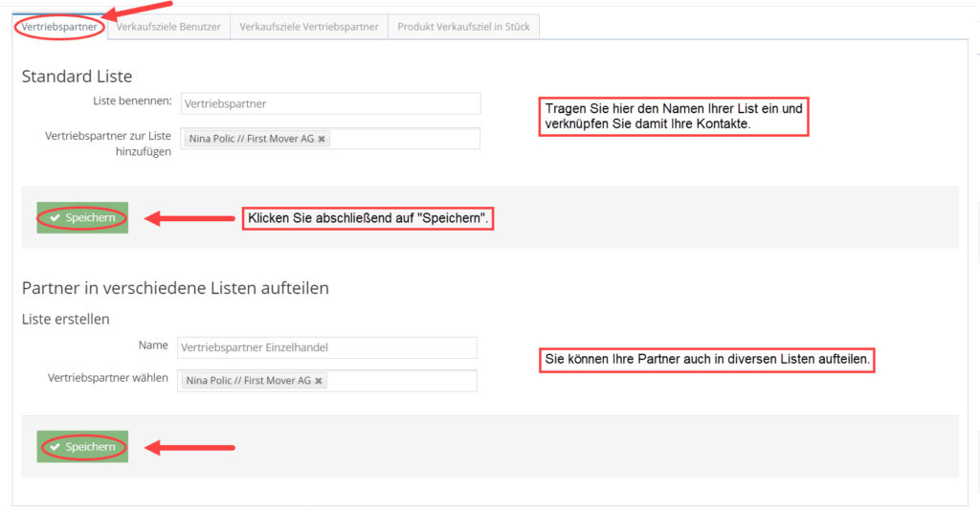
Task: Select Nina Polic chip in Standard Liste
Action: point(249,139)
